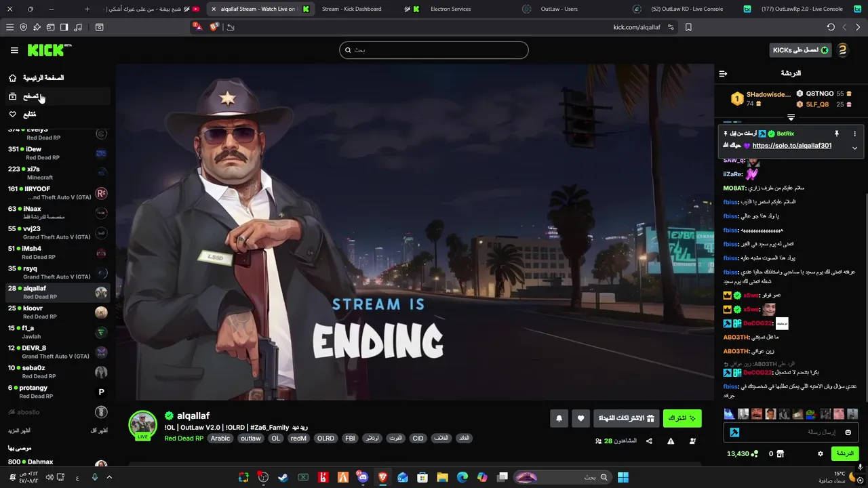Screen dimensions: 868x488
Task: Click the user icon beside the report icon
Action: click(692, 441)
